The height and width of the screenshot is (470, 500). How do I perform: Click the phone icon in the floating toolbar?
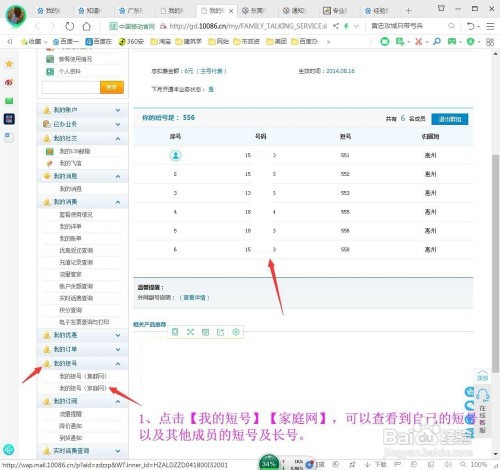[175, 332]
